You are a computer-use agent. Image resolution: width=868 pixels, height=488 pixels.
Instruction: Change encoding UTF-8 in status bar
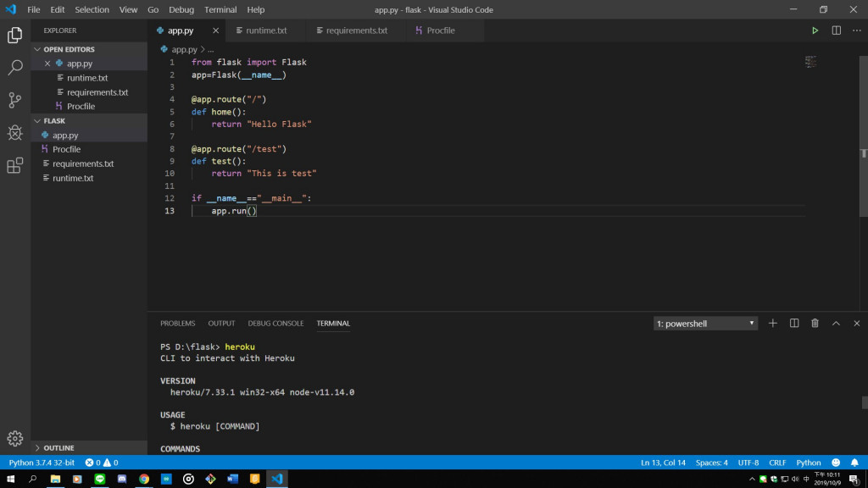click(x=748, y=463)
